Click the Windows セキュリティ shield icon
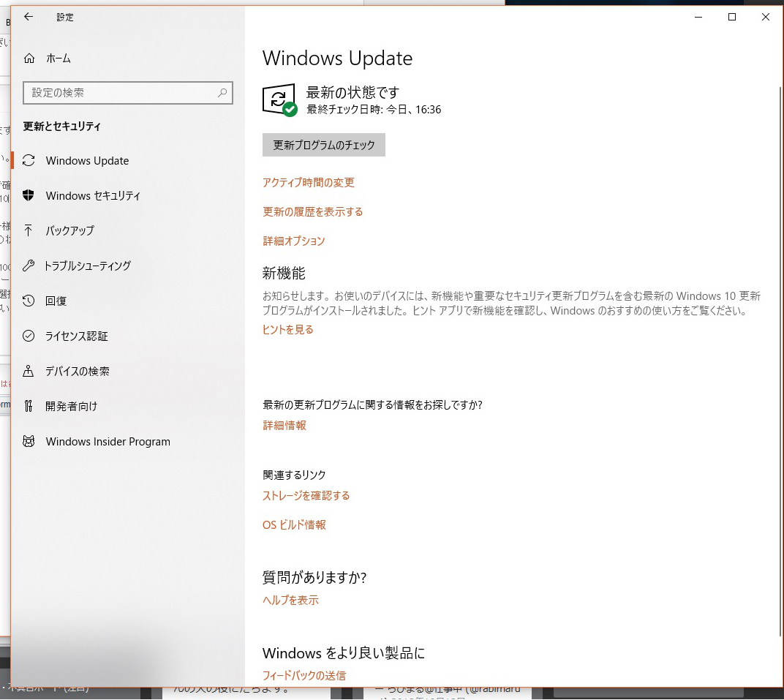 point(29,195)
